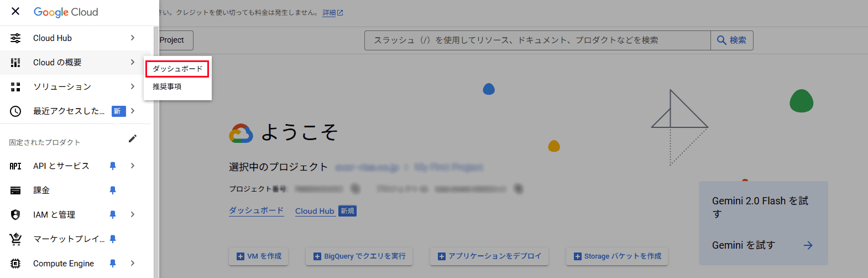Click the shopping cart icon for マーケットプレイス

point(15,239)
